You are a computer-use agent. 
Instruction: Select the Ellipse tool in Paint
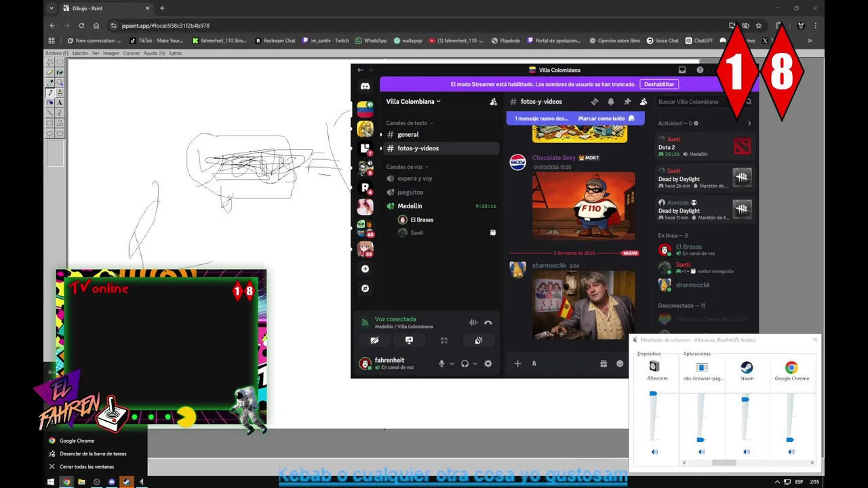point(50,134)
